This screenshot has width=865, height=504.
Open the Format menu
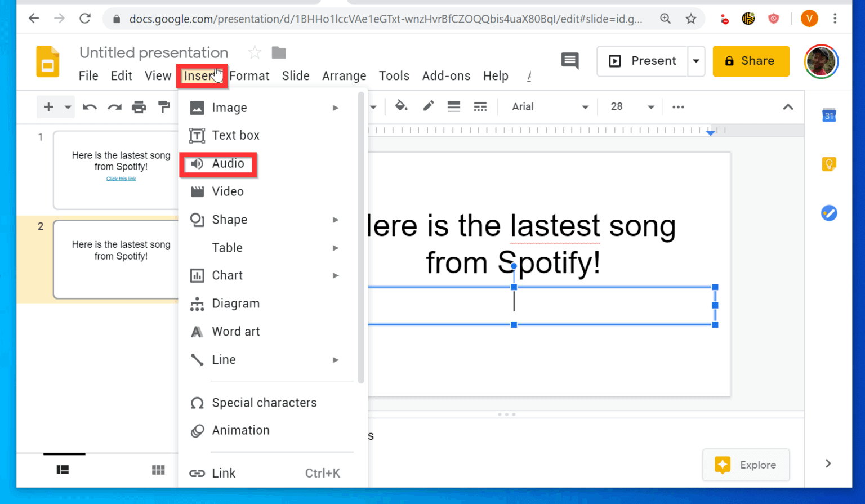click(x=249, y=76)
